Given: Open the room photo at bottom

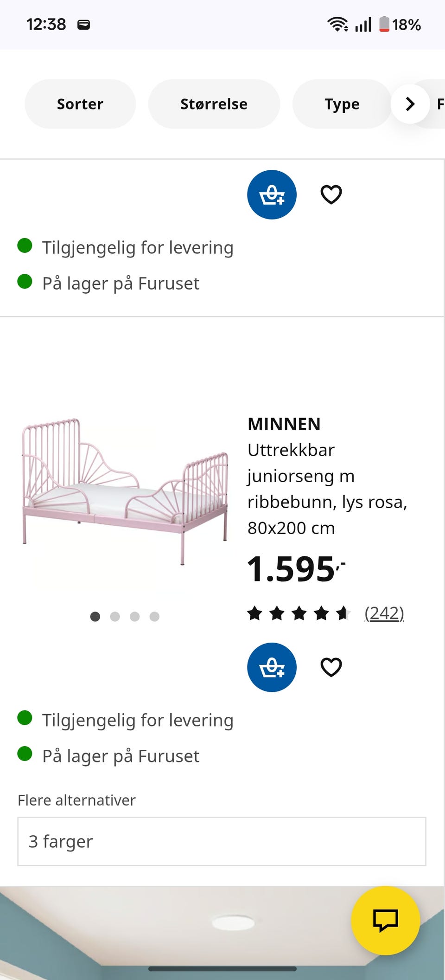Looking at the screenshot, I should pos(222,933).
